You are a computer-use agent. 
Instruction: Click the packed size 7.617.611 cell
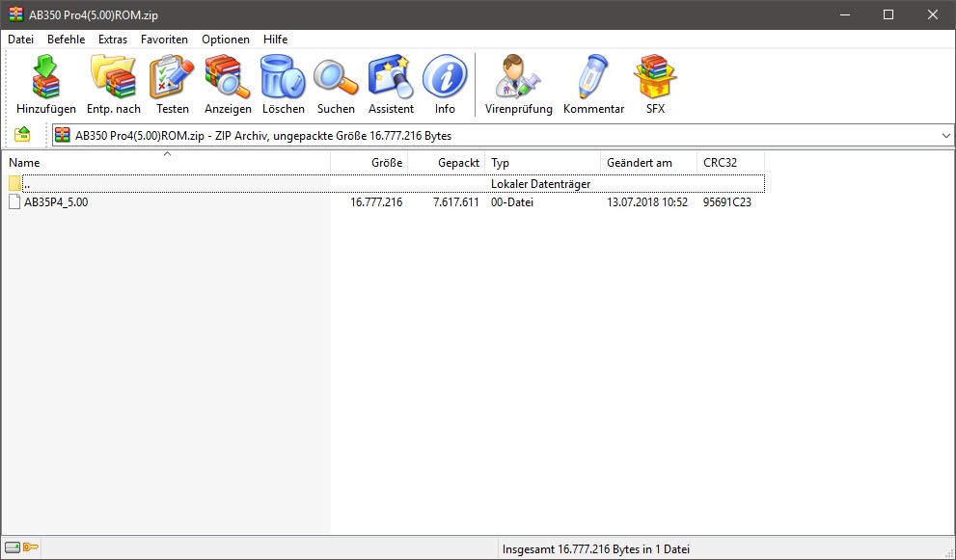(x=456, y=201)
